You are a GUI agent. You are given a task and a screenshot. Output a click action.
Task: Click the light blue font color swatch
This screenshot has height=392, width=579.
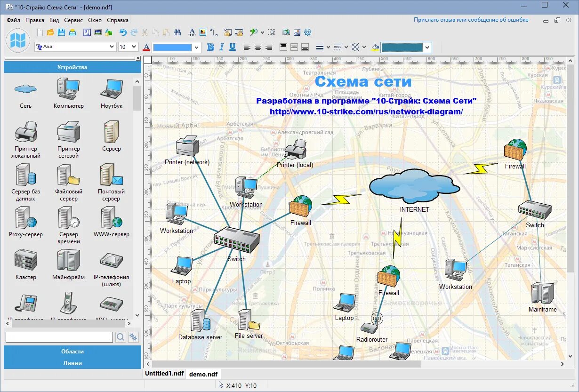(172, 47)
